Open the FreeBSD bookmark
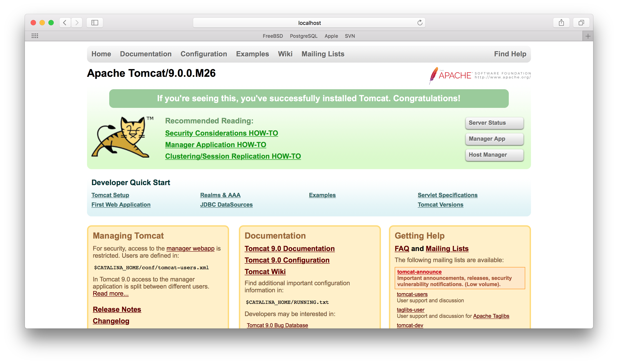The image size is (618, 364). (x=273, y=36)
